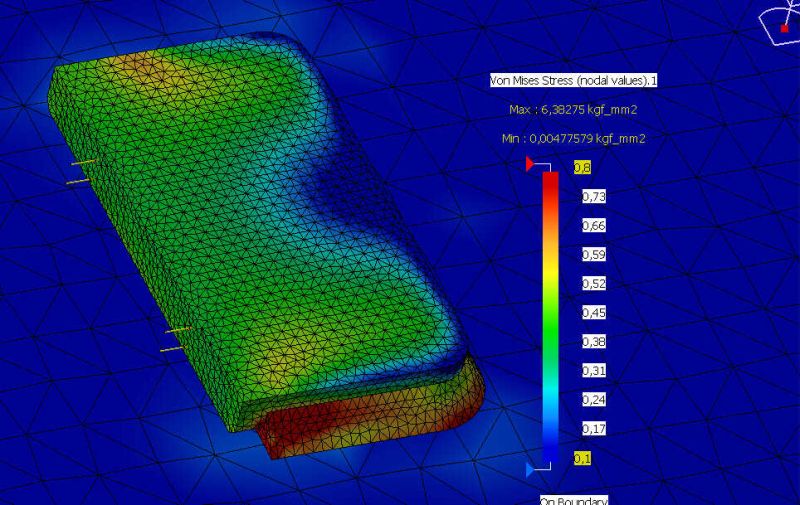Viewport: 800px width, 505px height.
Task: Select the Von Mises Stress legend title
Action: point(567,80)
